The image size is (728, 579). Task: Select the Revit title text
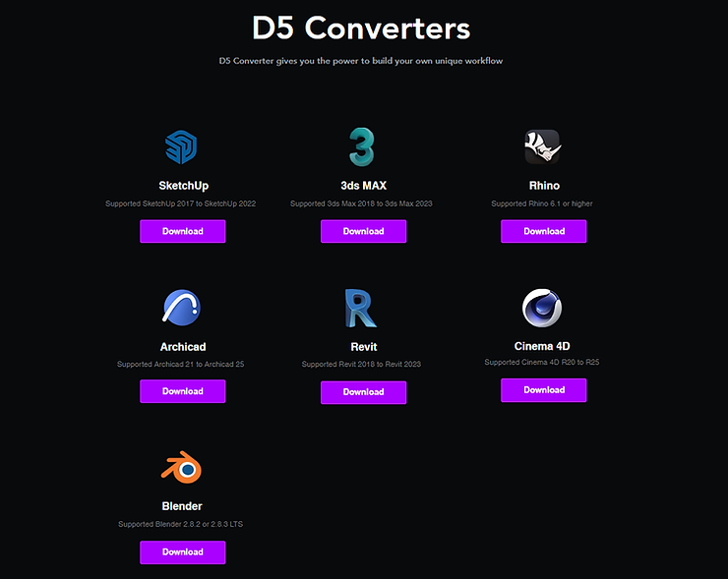tap(364, 347)
